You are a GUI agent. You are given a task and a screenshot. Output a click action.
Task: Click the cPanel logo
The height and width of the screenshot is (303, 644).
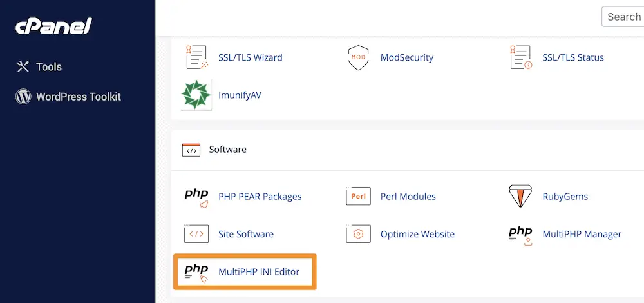click(x=54, y=26)
